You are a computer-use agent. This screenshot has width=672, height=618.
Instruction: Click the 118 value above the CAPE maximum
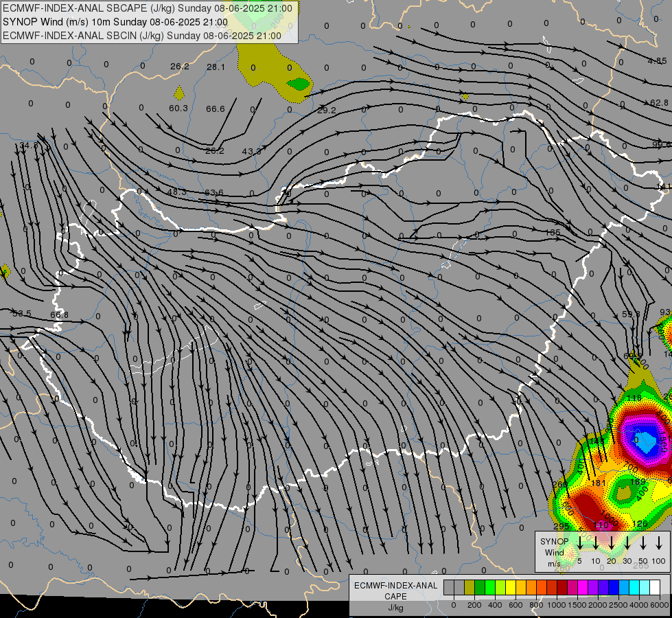tap(634, 398)
